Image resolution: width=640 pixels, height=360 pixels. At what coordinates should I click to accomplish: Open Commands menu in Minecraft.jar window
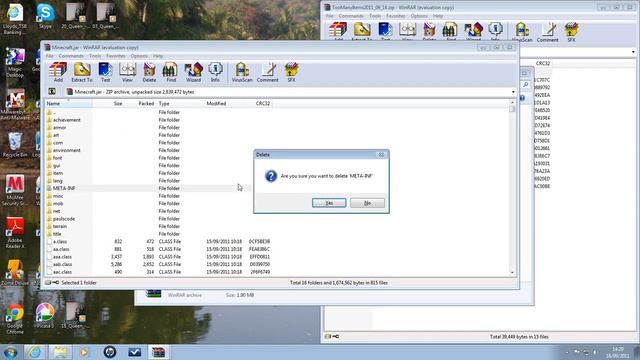point(71,56)
